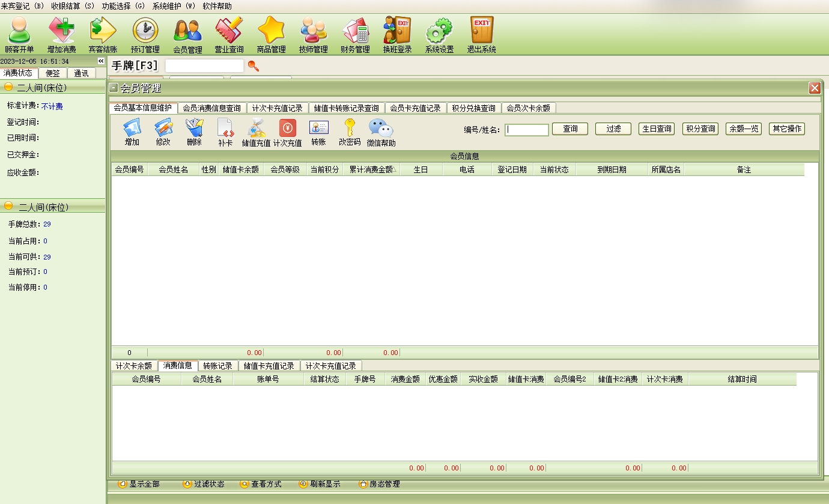The image size is (829, 504).
Task: Collapse the first 二人间(床位) section
Action: pos(8,87)
